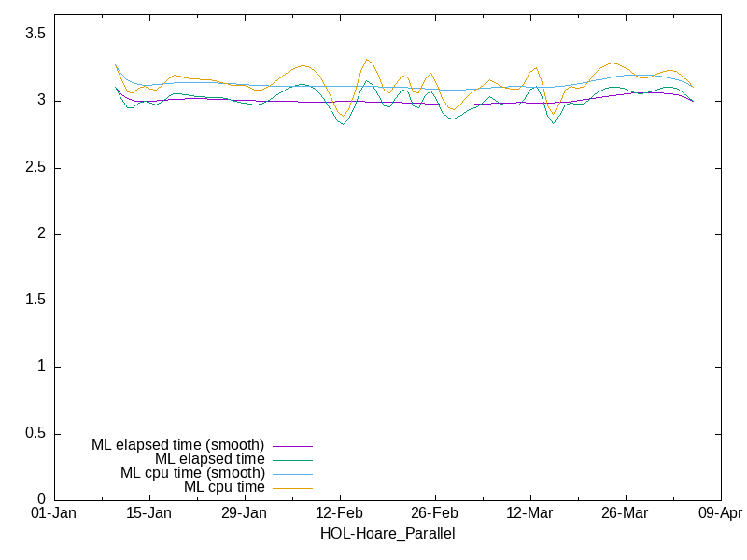
Task: Click the 01-Jan x-axis tick label
Action: click(x=54, y=513)
